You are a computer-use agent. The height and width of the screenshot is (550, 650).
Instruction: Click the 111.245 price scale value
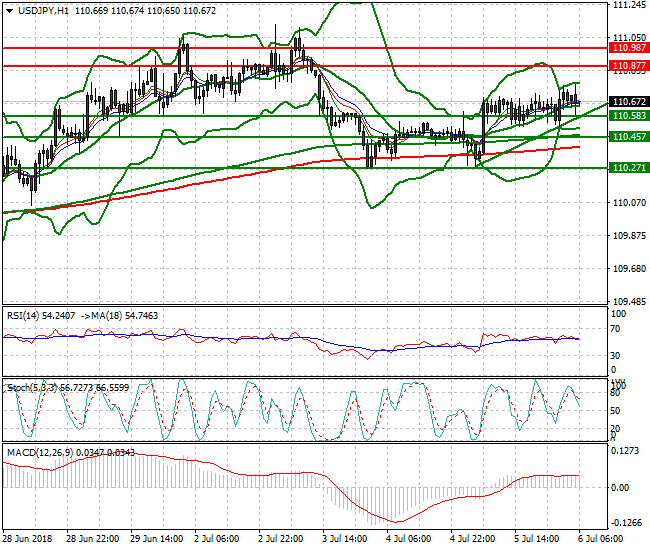(x=627, y=6)
